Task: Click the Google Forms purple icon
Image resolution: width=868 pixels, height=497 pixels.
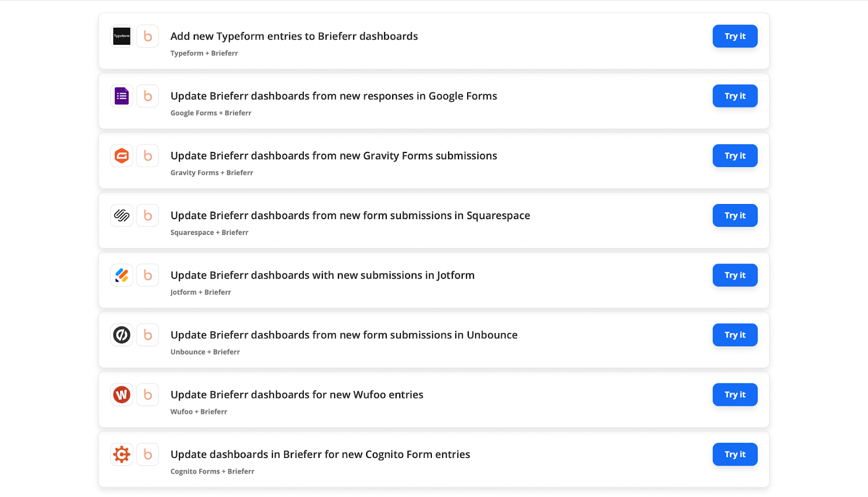Action: click(122, 96)
